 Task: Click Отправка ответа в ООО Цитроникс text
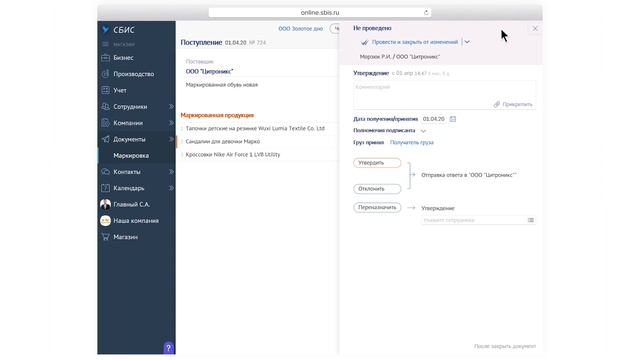pos(469,175)
